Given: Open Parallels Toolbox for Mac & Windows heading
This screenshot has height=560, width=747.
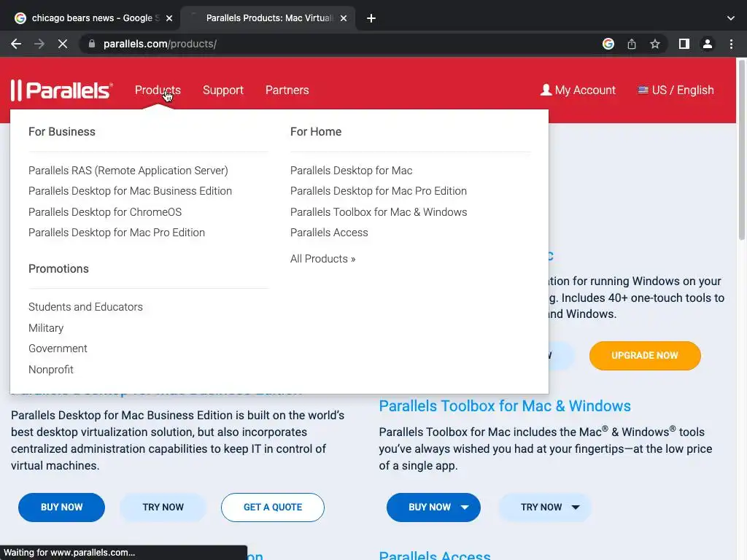Looking at the screenshot, I should [505, 406].
